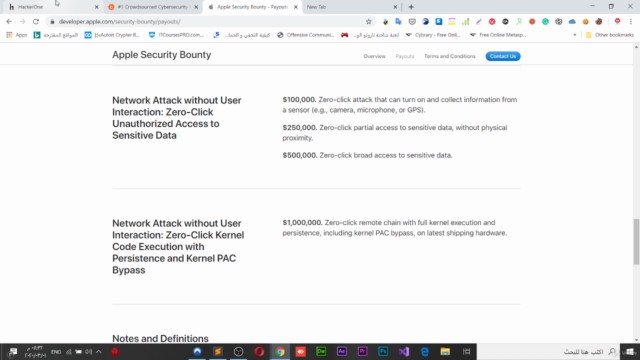Viewport: 640px width, 360px height.
Task: Open the Free Online Metasp... bookmark
Action: pos(498,35)
